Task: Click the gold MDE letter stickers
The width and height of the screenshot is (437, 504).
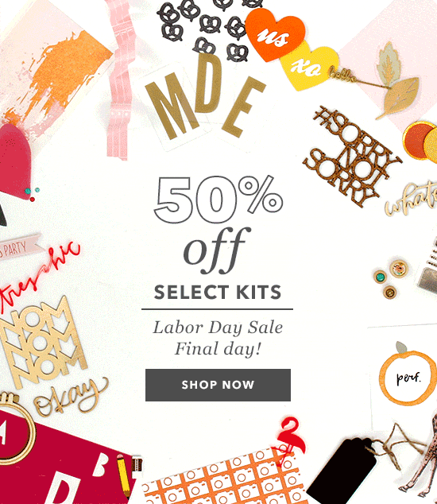Action: click(x=206, y=96)
